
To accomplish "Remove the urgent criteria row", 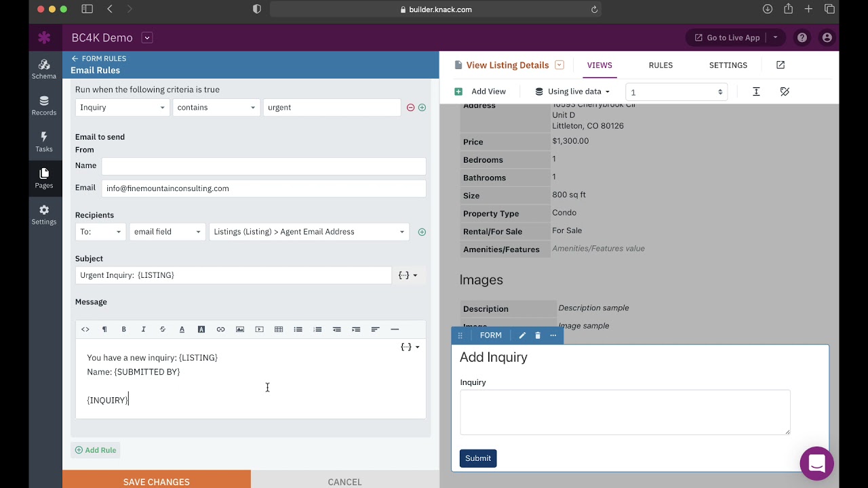I will 410,108.
